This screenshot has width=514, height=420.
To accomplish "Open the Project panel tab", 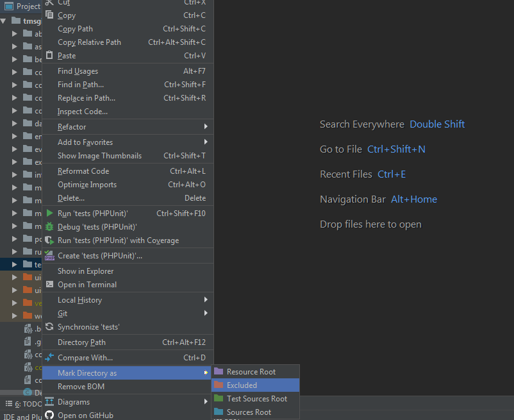I will tap(21, 6).
